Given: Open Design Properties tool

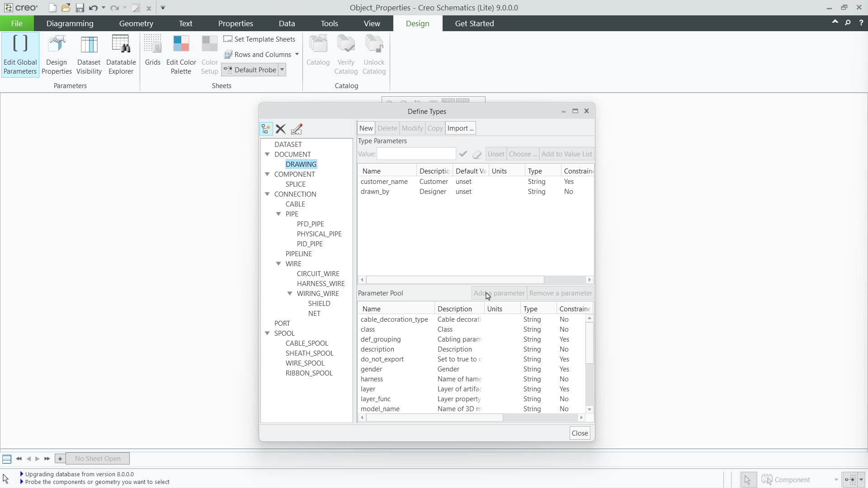Looking at the screenshot, I should 57,55.
